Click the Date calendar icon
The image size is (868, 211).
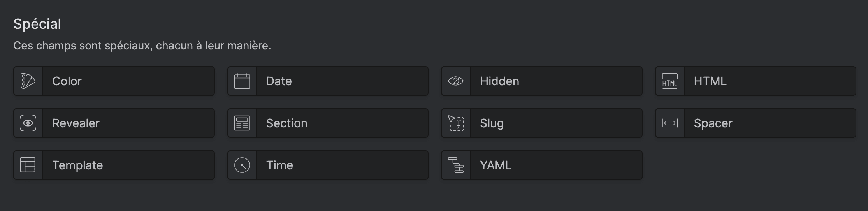click(x=242, y=81)
